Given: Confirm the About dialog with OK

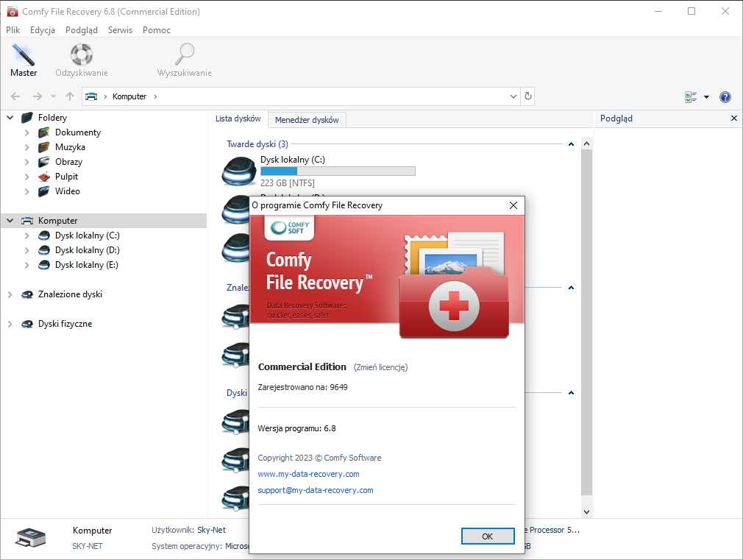Looking at the screenshot, I should click(x=488, y=536).
